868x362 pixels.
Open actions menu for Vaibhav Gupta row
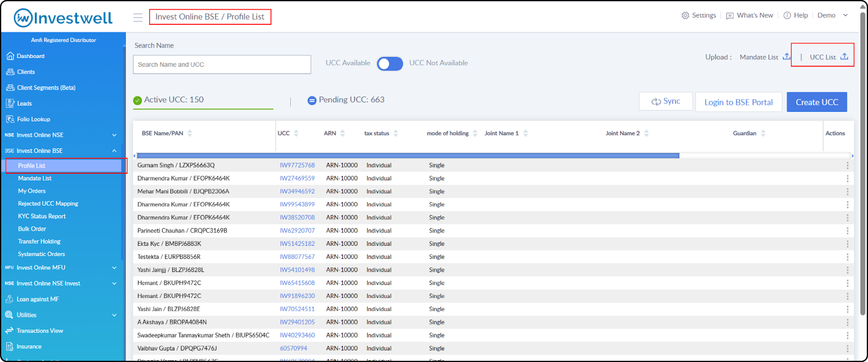tap(847, 348)
